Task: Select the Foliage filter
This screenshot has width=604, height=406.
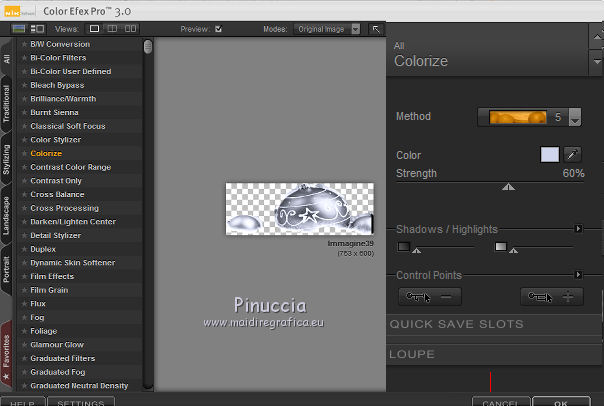Action: (44, 331)
